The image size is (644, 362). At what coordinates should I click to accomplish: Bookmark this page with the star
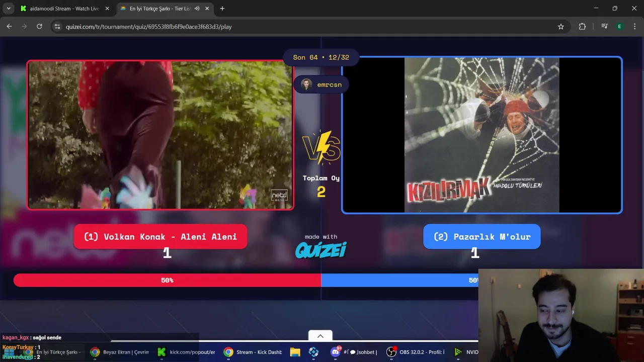point(561,27)
